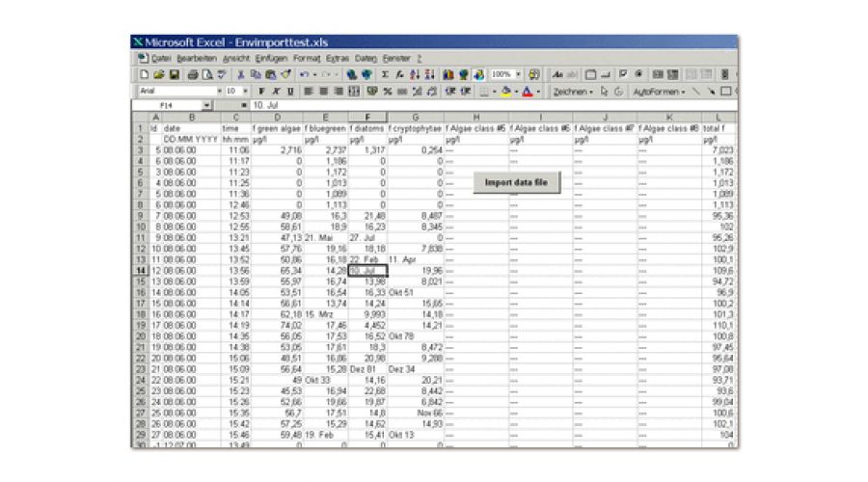Open the Einfügen menu
The width and height of the screenshot is (868, 482).
coord(271,58)
